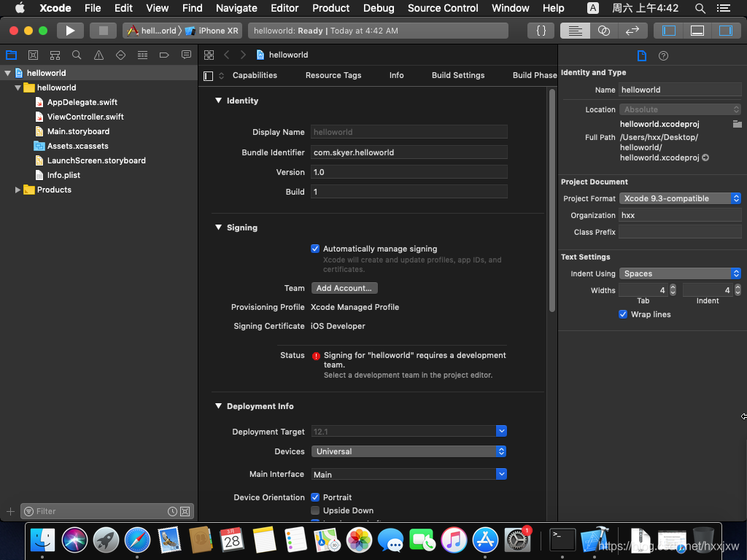
Task: Toggle the Inspectors panel
Action: (726, 31)
